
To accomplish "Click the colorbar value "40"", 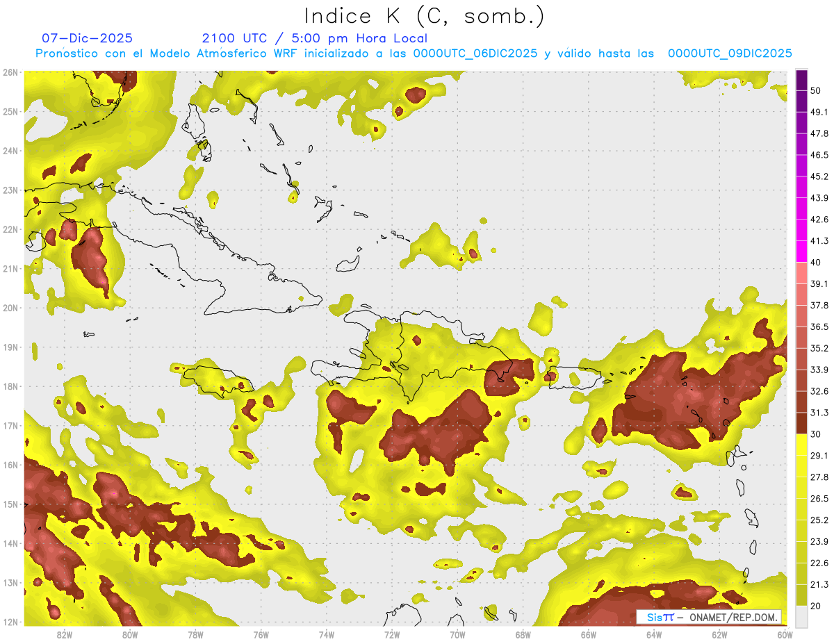I will tap(816, 262).
